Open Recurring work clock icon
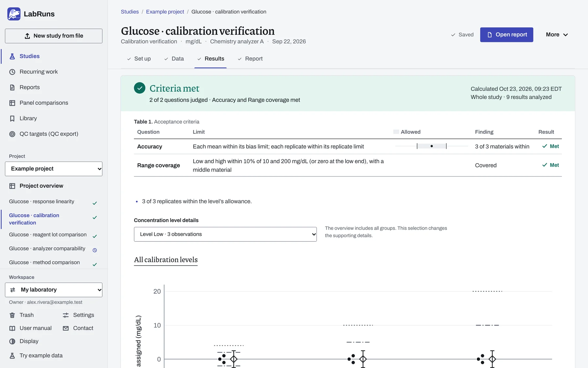The width and height of the screenshot is (588, 368). (12, 72)
